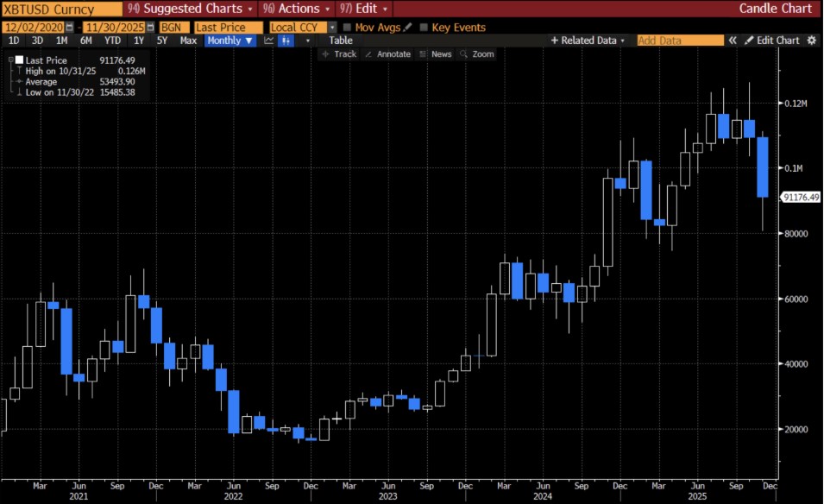
Task: Switch to line chart type icon
Action: pos(269,41)
